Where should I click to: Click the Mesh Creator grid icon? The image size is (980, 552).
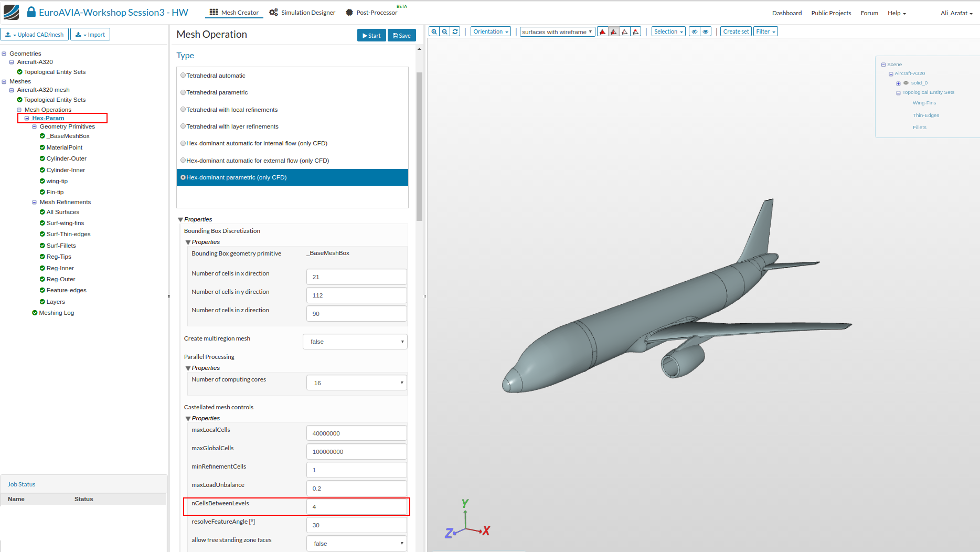tap(214, 12)
